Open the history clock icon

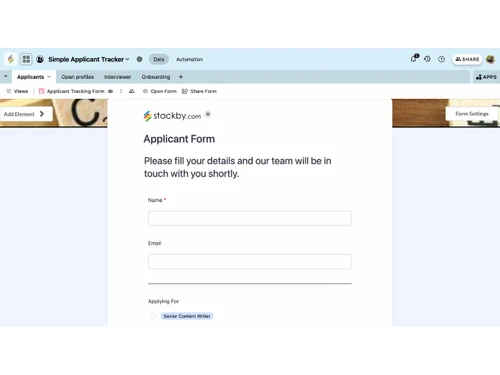click(427, 59)
